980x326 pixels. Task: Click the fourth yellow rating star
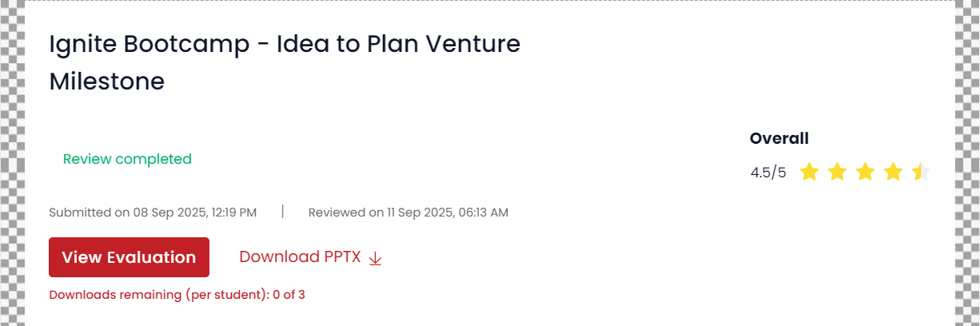pos(893,172)
